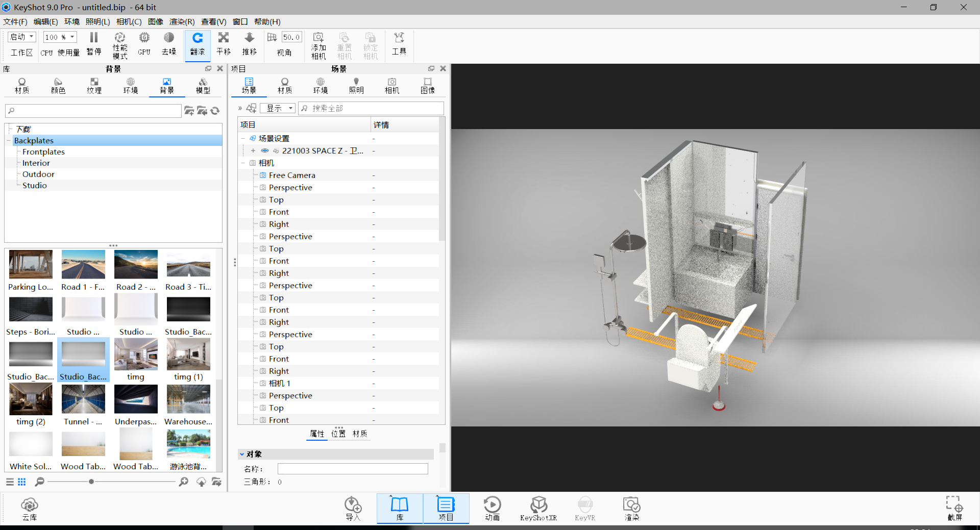Adjust the thumbnail size slider handle

coord(91,482)
